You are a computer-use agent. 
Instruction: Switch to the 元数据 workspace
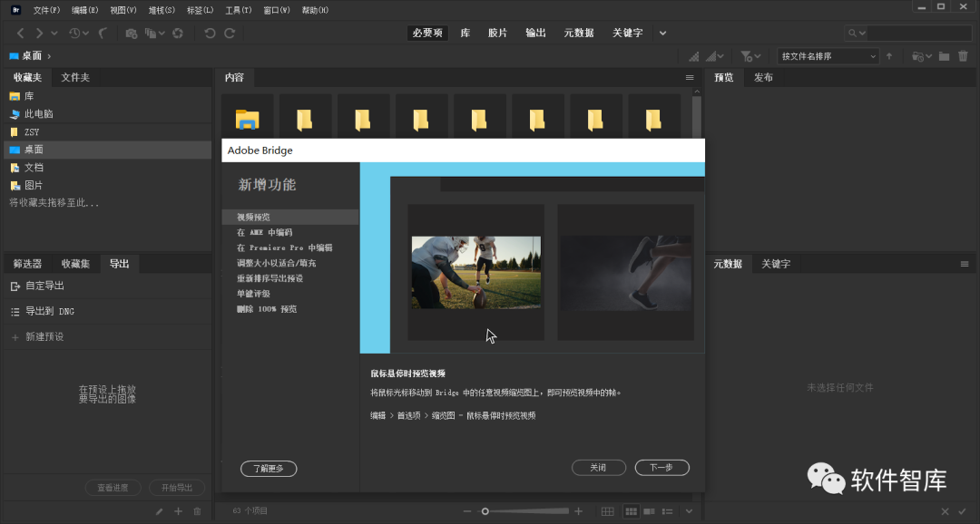[x=579, y=34]
